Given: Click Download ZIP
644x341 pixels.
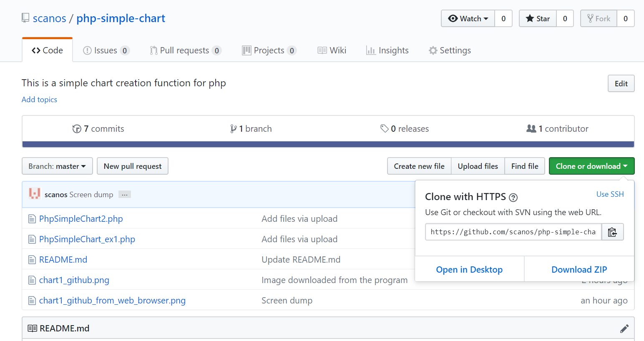Looking at the screenshot, I should point(579,269).
